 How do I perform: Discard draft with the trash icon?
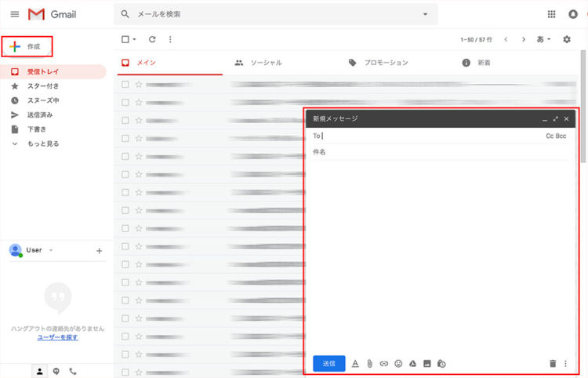[552, 364]
